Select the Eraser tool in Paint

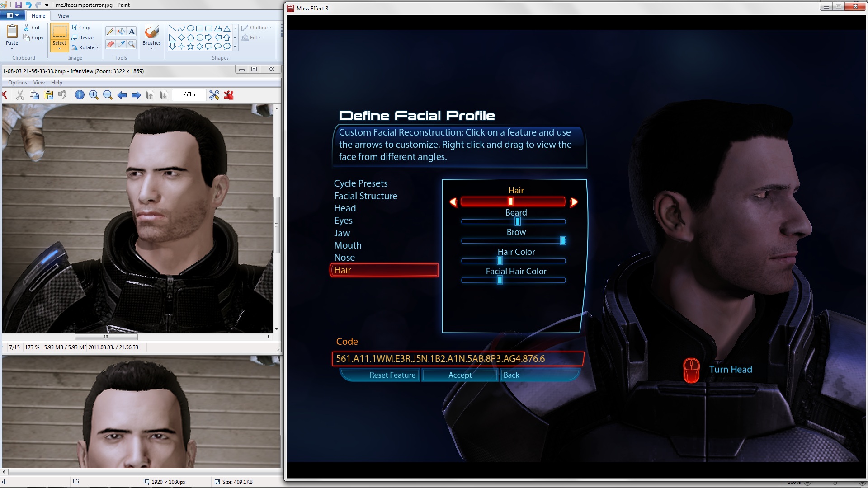coord(110,44)
